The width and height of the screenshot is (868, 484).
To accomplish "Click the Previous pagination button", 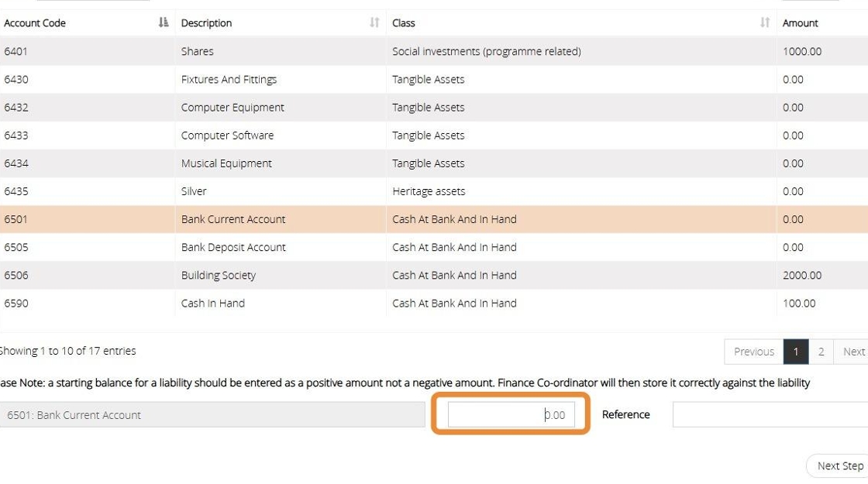I will click(x=753, y=352).
